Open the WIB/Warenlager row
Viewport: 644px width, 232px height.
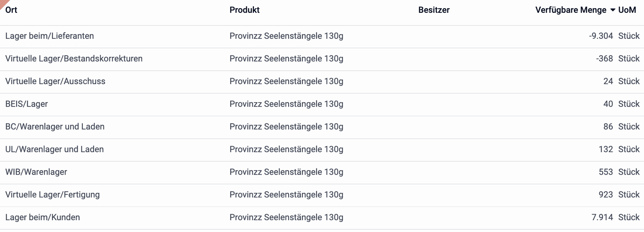click(322, 172)
